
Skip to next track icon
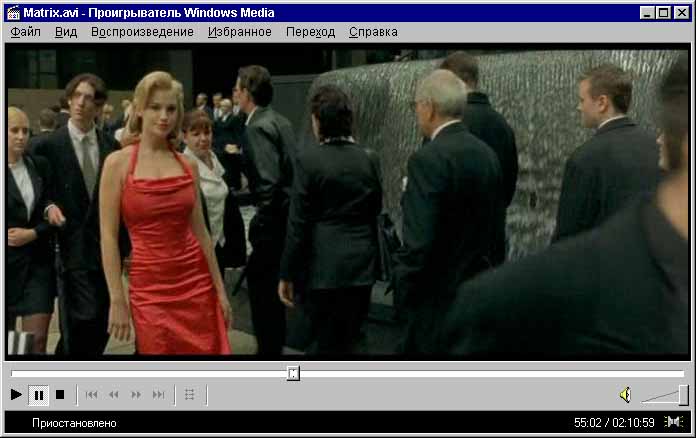coord(158,395)
